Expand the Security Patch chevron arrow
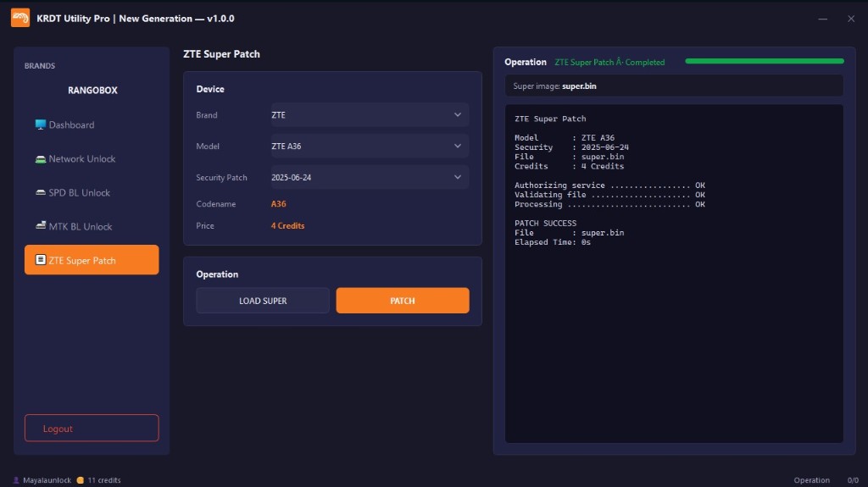Image resolution: width=868 pixels, height=487 pixels. [x=457, y=177]
